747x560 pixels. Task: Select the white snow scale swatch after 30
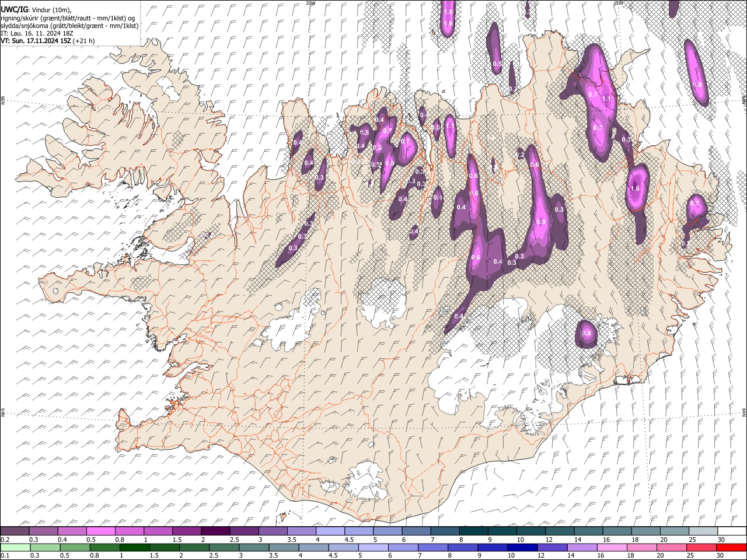[x=732, y=531]
